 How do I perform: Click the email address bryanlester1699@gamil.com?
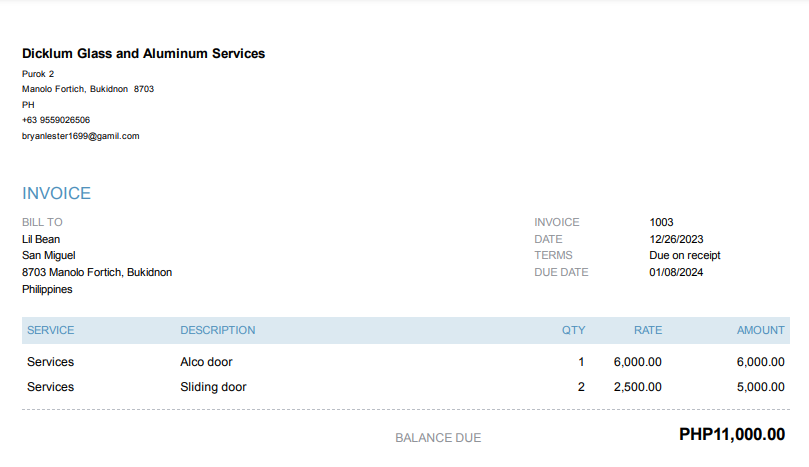click(x=80, y=136)
